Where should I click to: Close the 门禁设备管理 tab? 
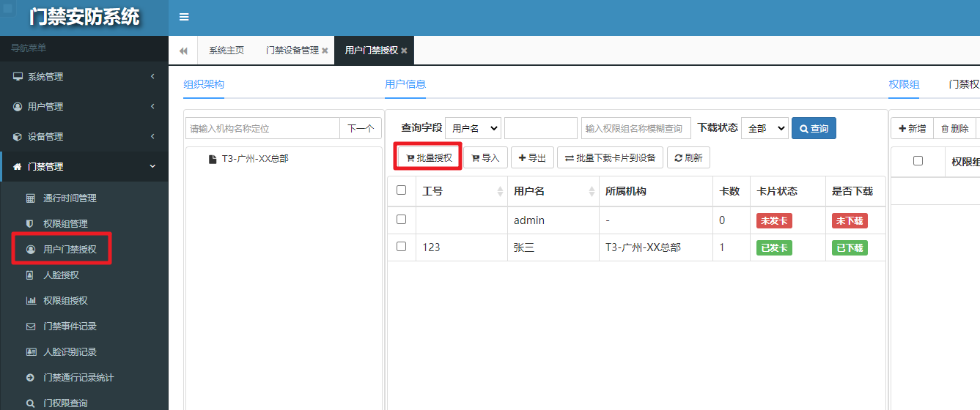click(325, 51)
